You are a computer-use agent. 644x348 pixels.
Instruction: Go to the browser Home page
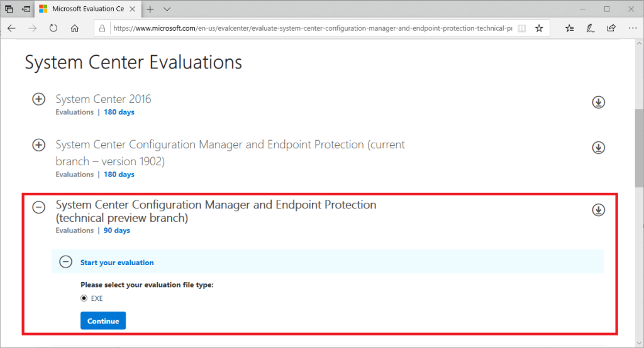point(75,28)
